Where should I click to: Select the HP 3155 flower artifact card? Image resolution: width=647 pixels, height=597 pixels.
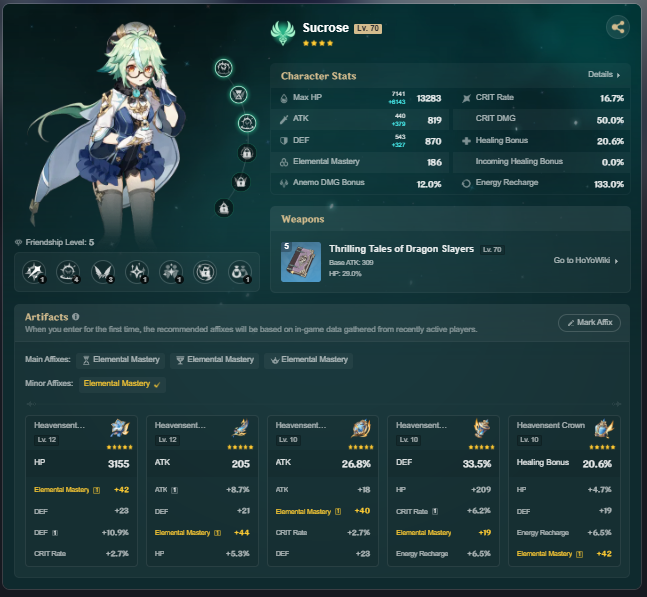[81, 491]
